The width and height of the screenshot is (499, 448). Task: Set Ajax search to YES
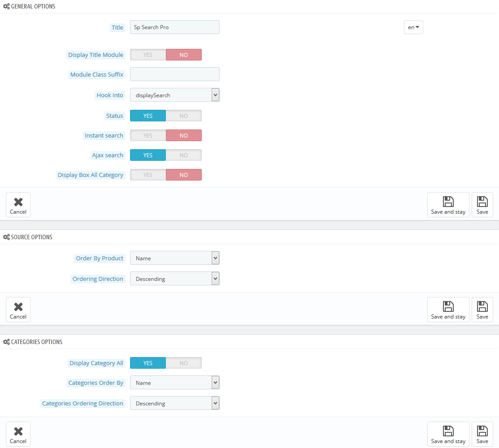pos(148,155)
